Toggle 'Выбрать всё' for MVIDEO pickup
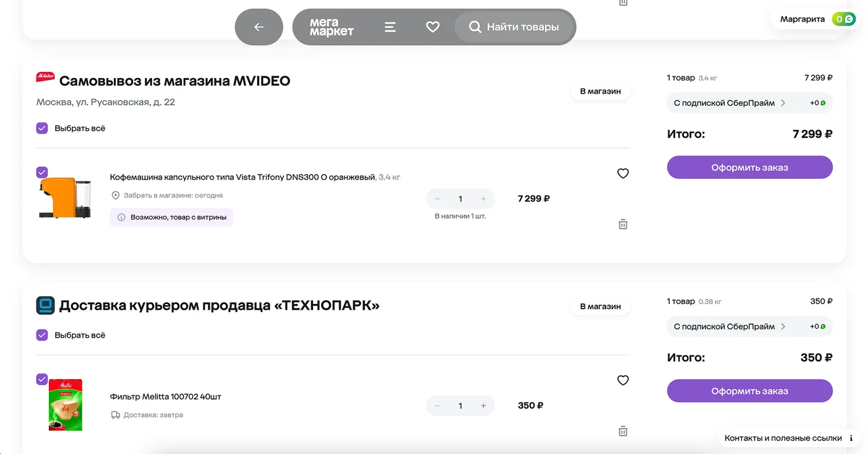This screenshot has width=868, height=454. click(42, 128)
